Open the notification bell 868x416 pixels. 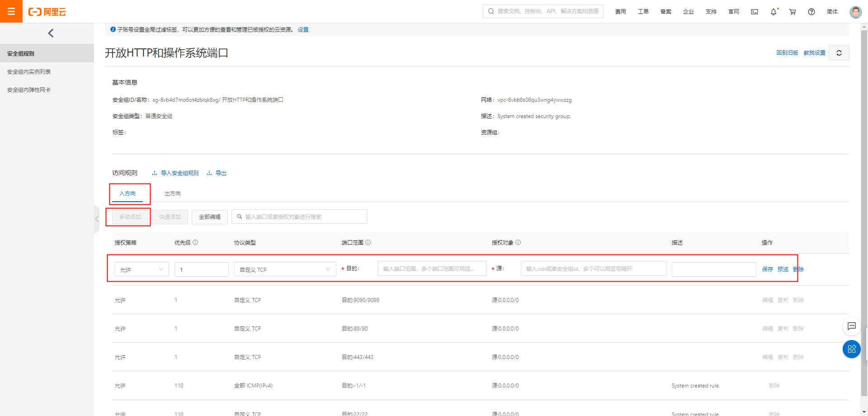click(774, 12)
